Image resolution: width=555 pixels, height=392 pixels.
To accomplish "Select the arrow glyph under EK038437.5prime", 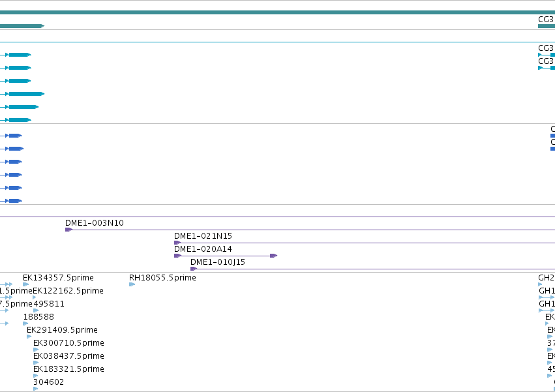I will (x=36, y=363).
